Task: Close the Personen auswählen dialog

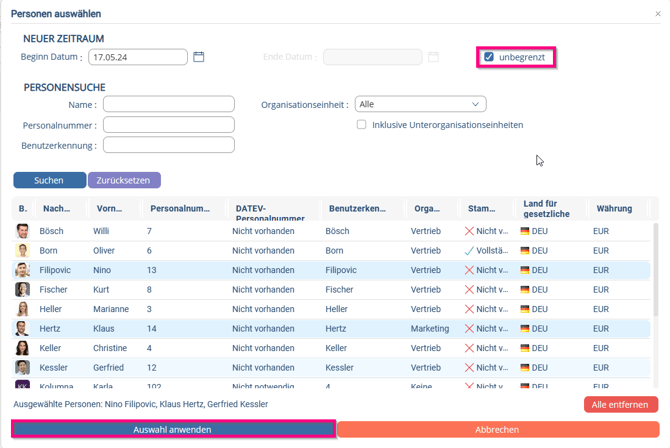Action: (657, 14)
